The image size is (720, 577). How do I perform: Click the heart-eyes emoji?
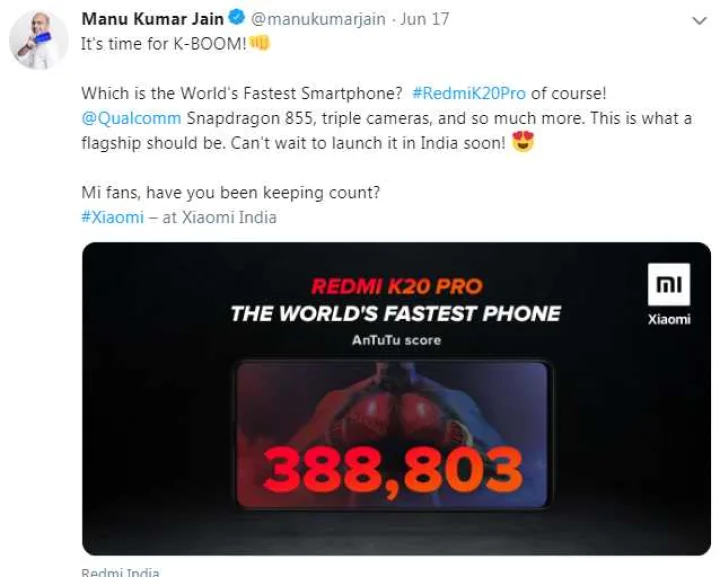coord(523,141)
